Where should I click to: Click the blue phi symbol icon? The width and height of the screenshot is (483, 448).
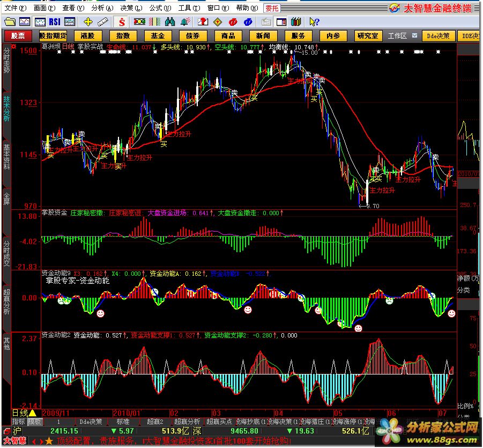click(248, 22)
